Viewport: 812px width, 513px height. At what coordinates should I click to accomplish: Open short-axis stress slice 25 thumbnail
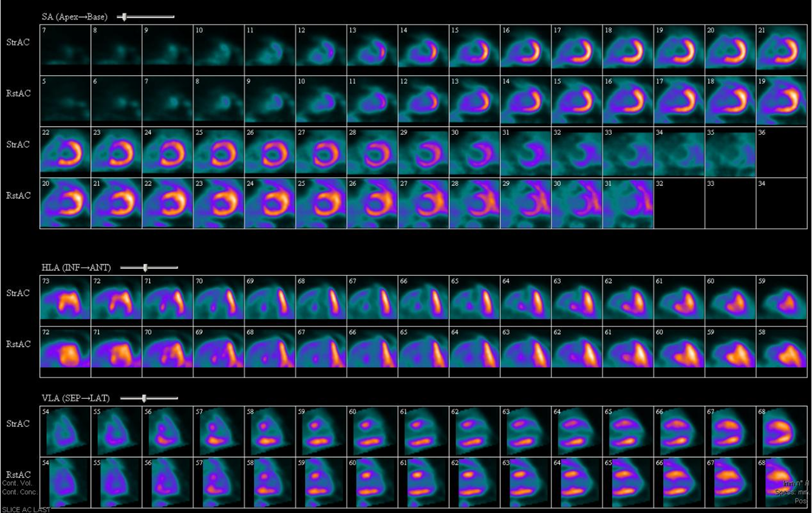tap(219, 152)
